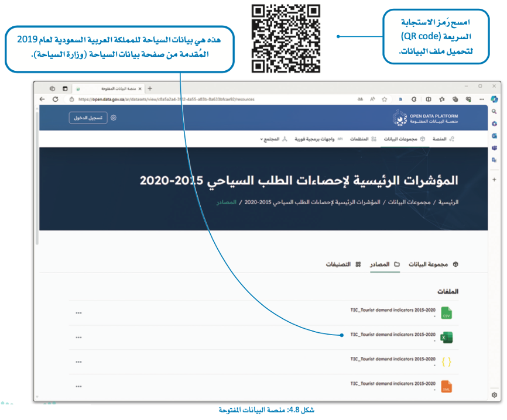Open the Copilot icon at the top of the sidebar
Image resolution: width=507 pixels, height=420 pixels.
click(494, 99)
